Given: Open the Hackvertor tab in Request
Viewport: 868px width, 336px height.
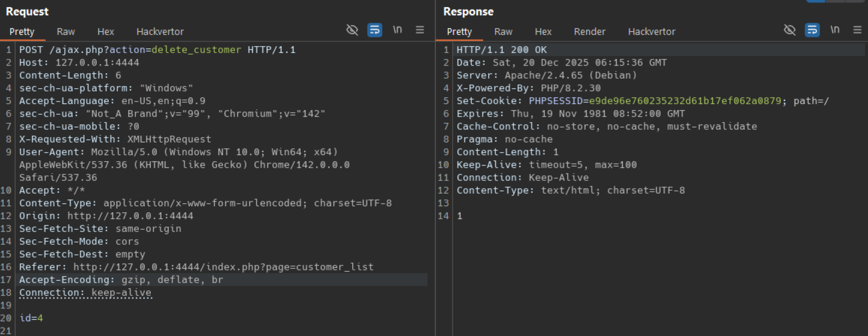Looking at the screenshot, I should click(x=160, y=32).
